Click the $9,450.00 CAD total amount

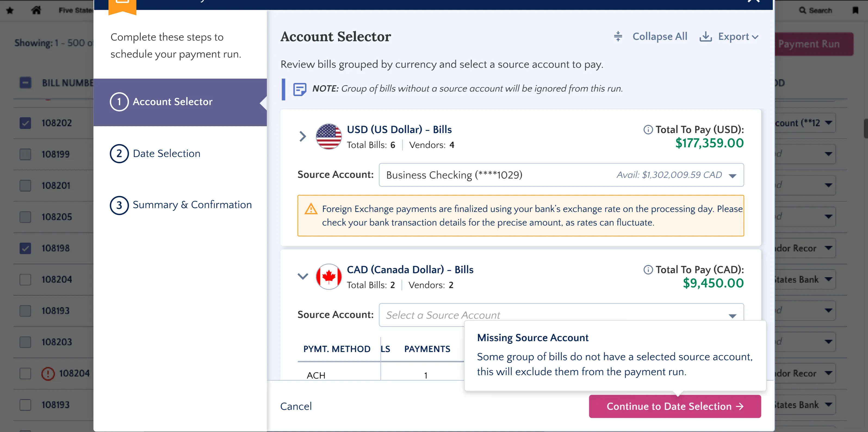point(713,283)
